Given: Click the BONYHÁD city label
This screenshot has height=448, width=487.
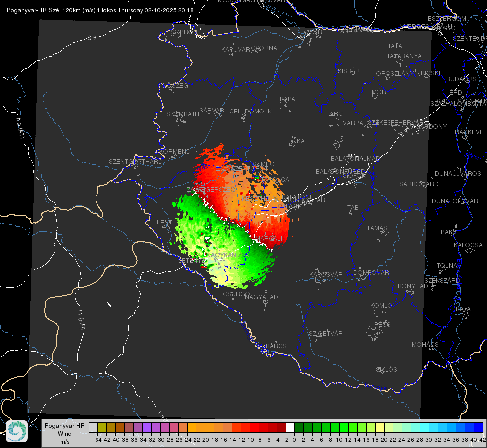Looking at the screenshot, I should (413, 286).
